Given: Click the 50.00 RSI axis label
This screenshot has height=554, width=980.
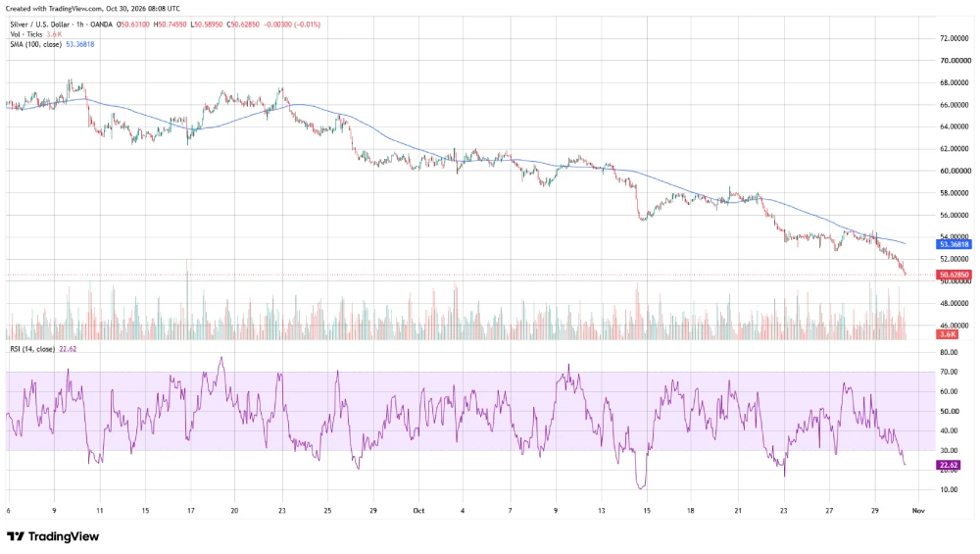Looking at the screenshot, I should pos(949,412).
